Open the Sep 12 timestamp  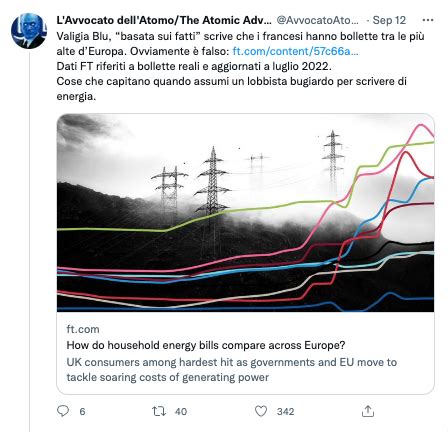389,20
